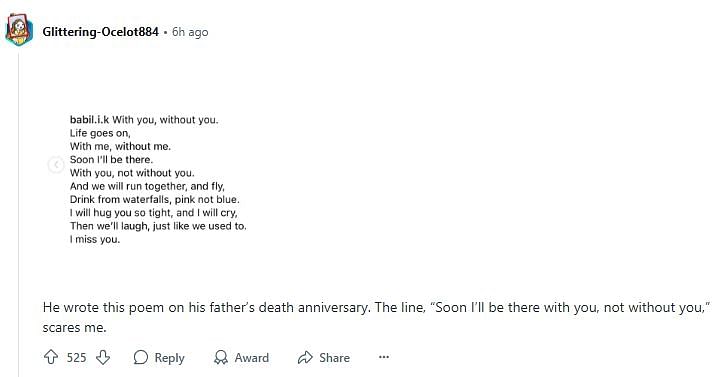Click the "He wrote this poem" comment text

(377, 308)
